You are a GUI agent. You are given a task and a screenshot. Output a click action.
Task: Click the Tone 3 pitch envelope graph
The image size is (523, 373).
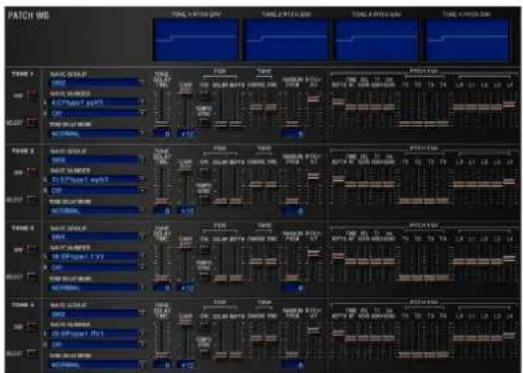[x=376, y=40]
